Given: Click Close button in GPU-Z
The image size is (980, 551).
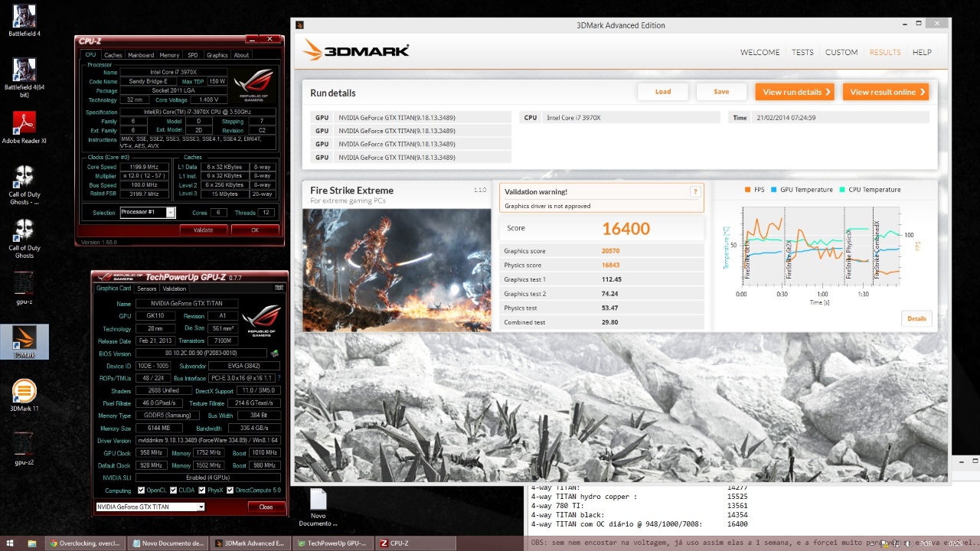Looking at the screenshot, I should pos(266,507).
